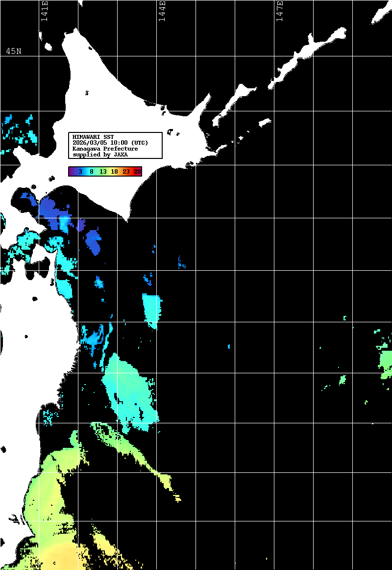Pick the value 28 on the color scale

(137, 172)
